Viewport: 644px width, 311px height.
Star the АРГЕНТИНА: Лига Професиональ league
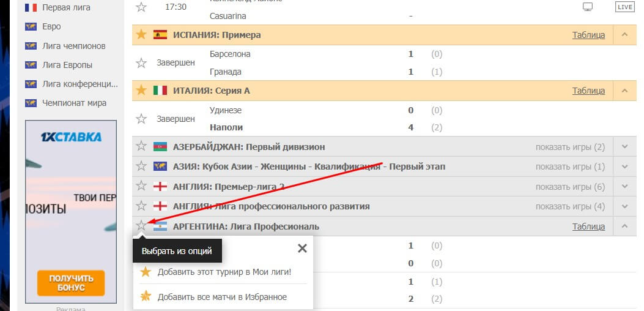pyautogui.click(x=141, y=225)
